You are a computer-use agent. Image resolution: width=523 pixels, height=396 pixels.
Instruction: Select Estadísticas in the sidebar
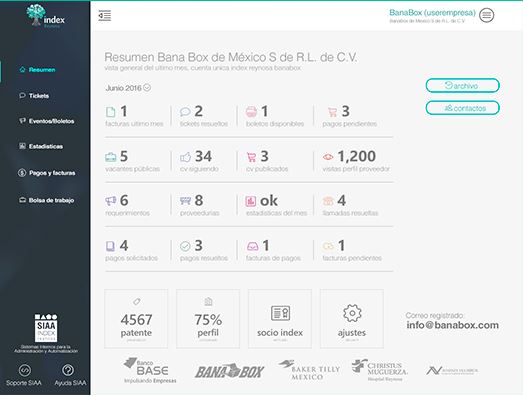tap(41, 146)
